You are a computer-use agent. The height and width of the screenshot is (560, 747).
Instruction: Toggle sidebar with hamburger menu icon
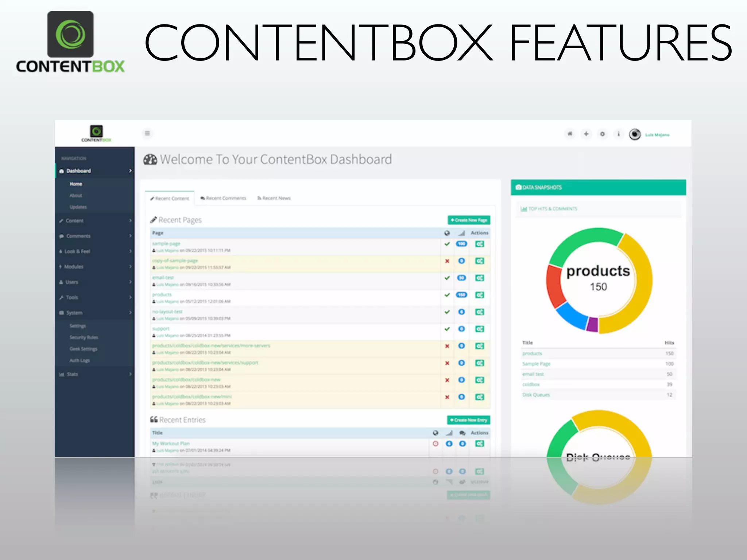pyautogui.click(x=147, y=133)
